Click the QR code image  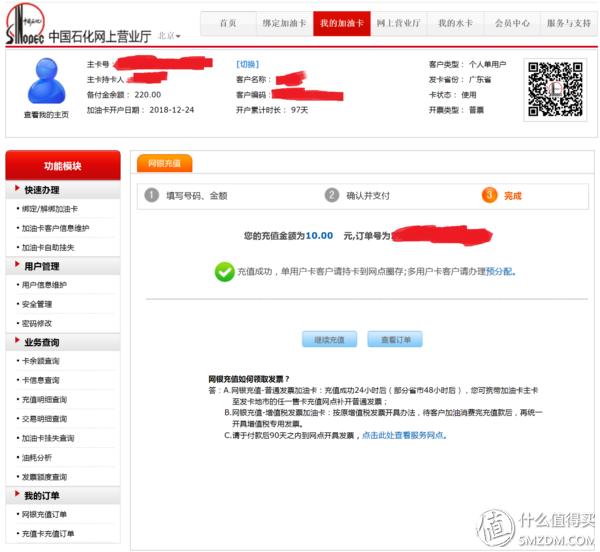555,90
